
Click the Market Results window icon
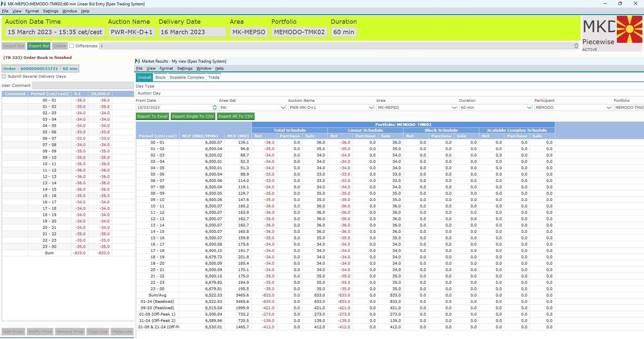coord(138,61)
